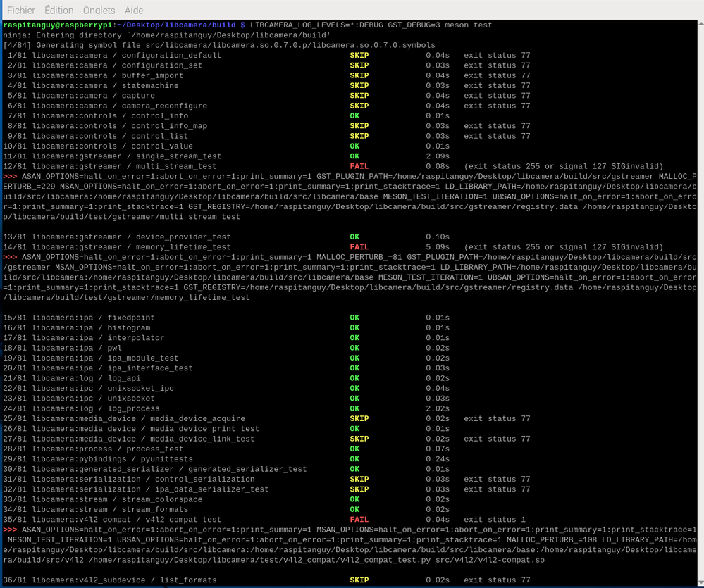The height and width of the screenshot is (588, 704).
Task: Click the '>>>' marker below v4l2_compat_test
Action: (x=10, y=530)
